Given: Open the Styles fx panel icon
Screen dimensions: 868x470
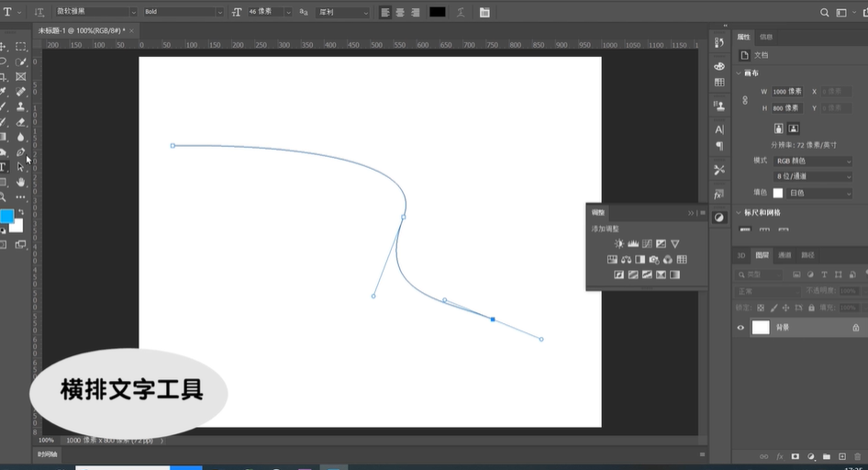Looking at the screenshot, I should (x=719, y=195).
